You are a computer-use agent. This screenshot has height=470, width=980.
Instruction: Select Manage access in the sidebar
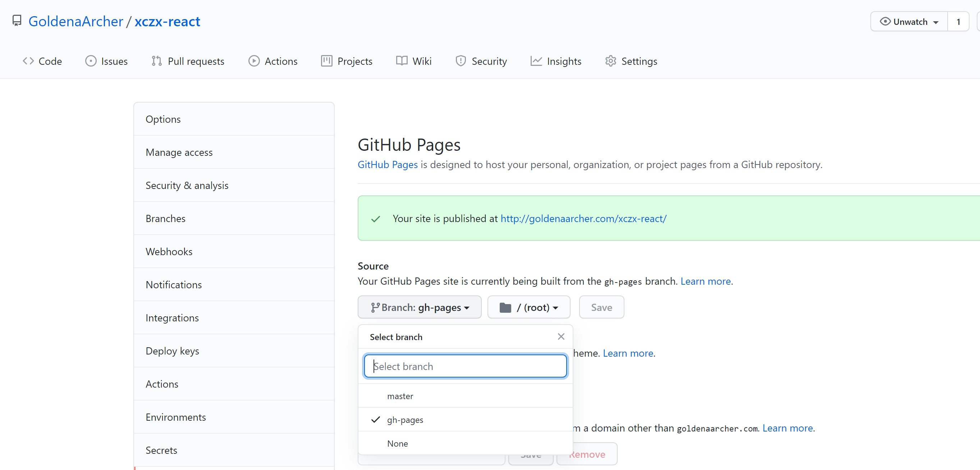pos(234,152)
